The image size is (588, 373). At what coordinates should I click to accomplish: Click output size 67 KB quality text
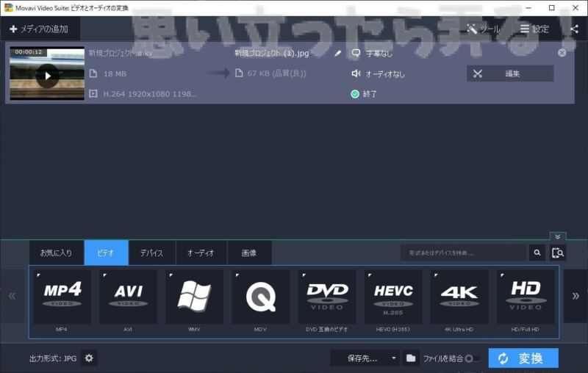tap(276, 73)
